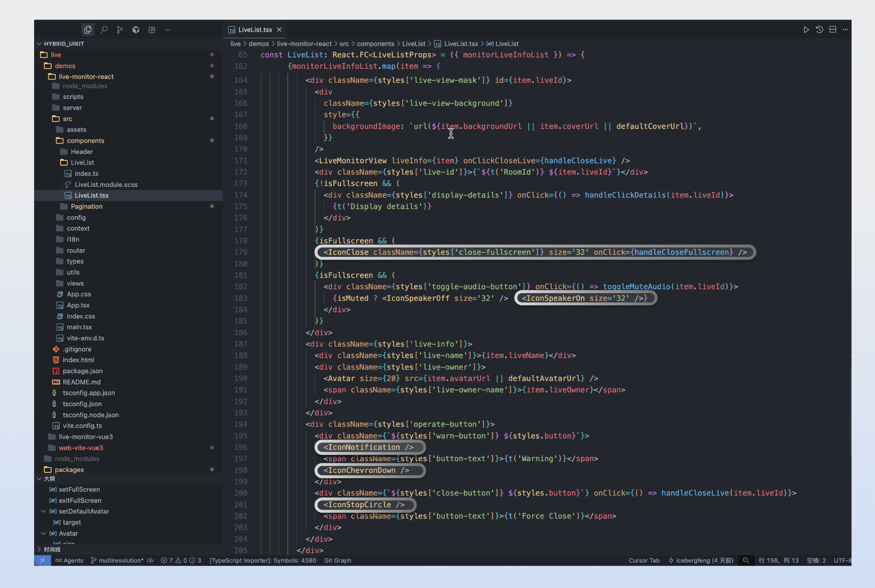Click the components breadcrumb segment
Image resolution: width=875 pixels, height=588 pixels.
pyautogui.click(x=375, y=44)
